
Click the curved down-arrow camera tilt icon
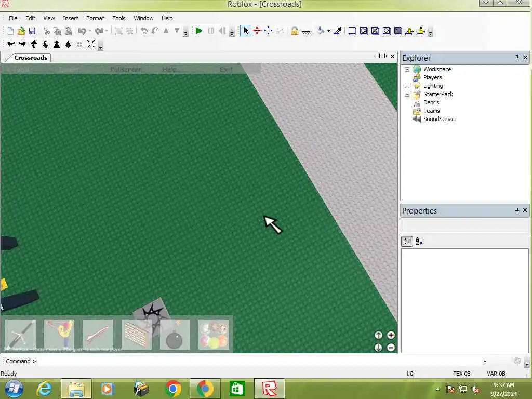point(45,44)
